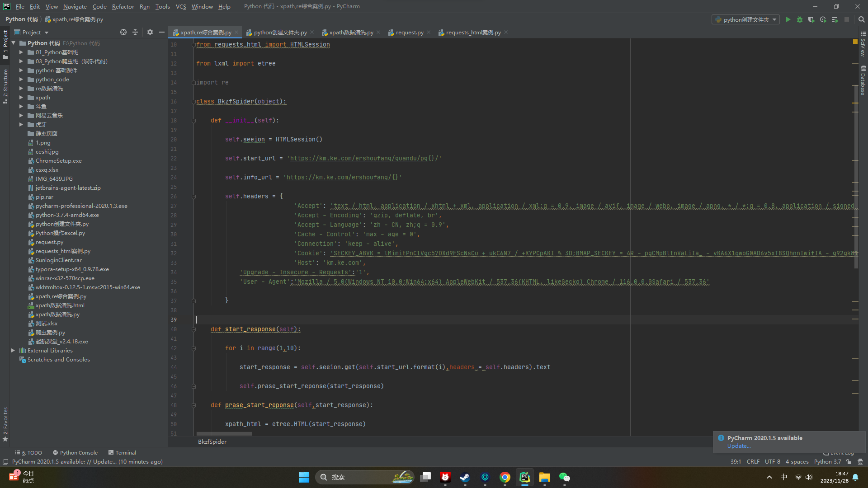The height and width of the screenshot is (488, 868).
Task: Expand the 网易云音乐 folder
Action: tap(21, 115)
